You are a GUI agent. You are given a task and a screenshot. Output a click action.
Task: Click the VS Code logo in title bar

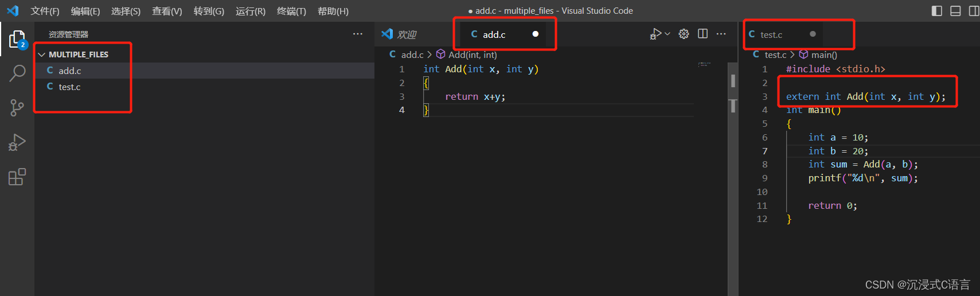point(13,11)
